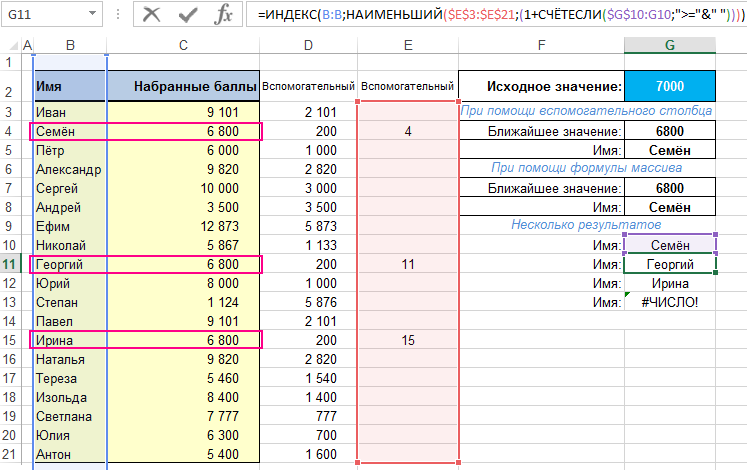Select column B header
This screenshot has width=747, height=470.
(70, 45)
